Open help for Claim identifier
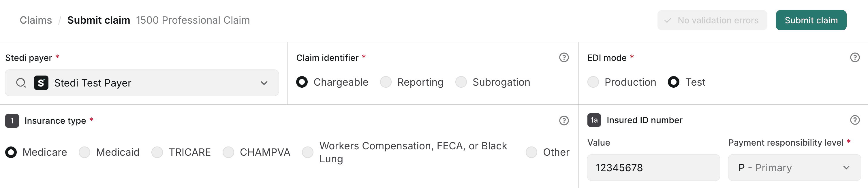Image resolution: width=868 pixels, height=188 pixels. pyautogui.click(x=564, y=58)
